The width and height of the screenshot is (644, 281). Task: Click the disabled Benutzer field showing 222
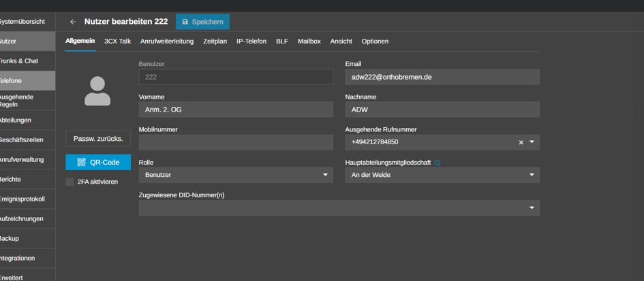click(x=236, y=77)
